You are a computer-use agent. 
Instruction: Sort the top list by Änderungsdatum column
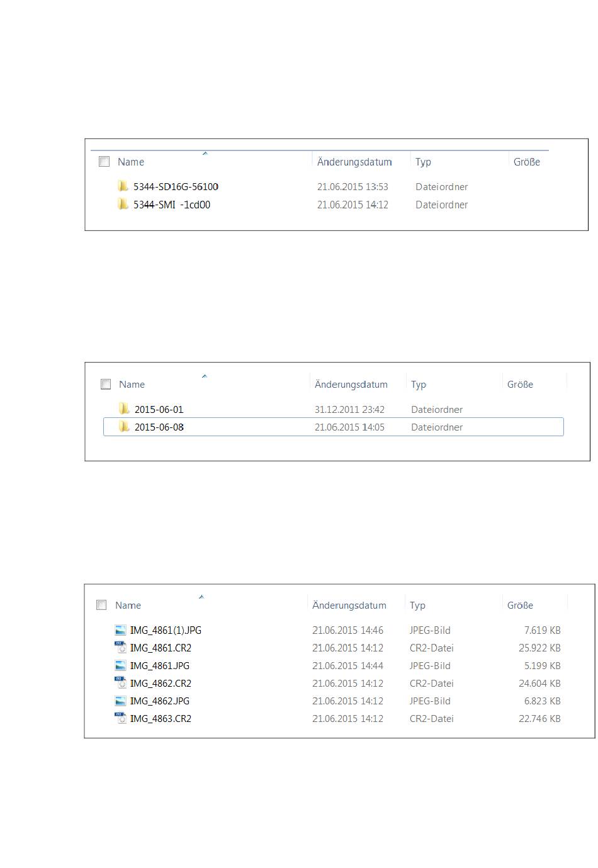354,162
